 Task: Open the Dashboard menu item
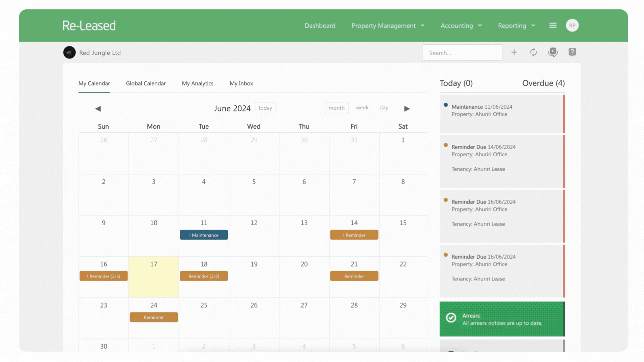pyautogui.click(x=320, y=26)
